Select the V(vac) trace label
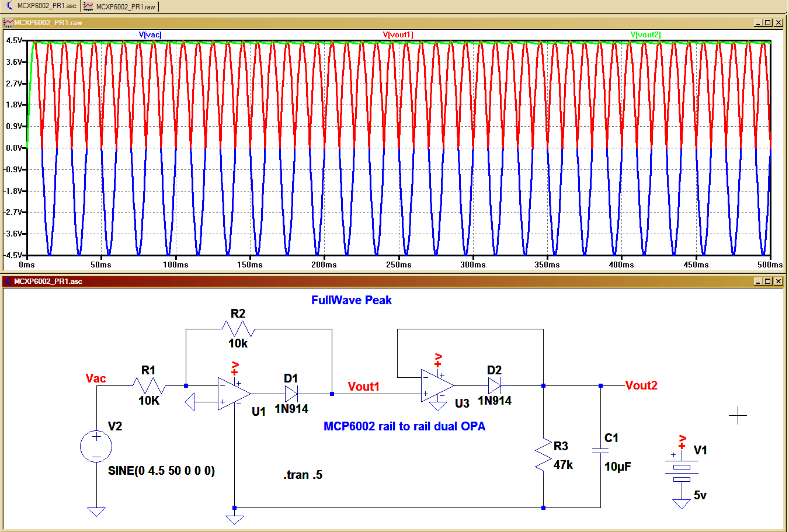789x532 pixels. [150, 34]
